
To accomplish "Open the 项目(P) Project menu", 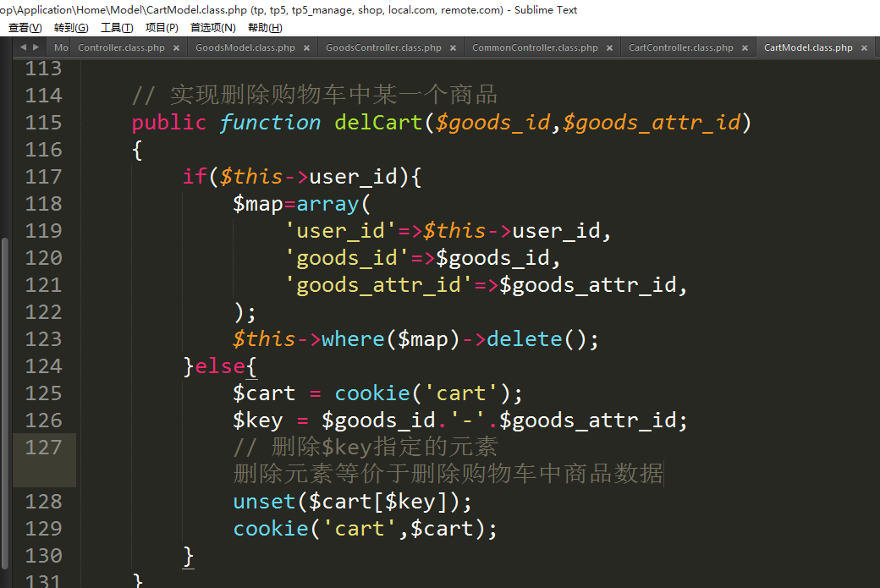I will click(x=162, y=28).
